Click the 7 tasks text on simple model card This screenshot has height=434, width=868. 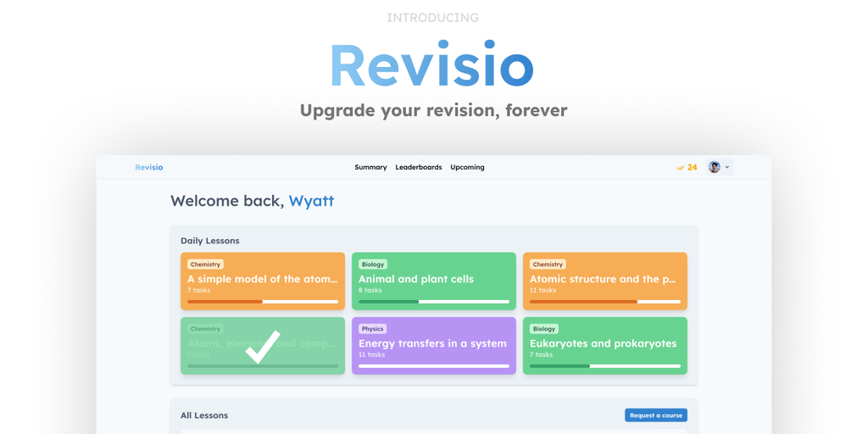198,290
